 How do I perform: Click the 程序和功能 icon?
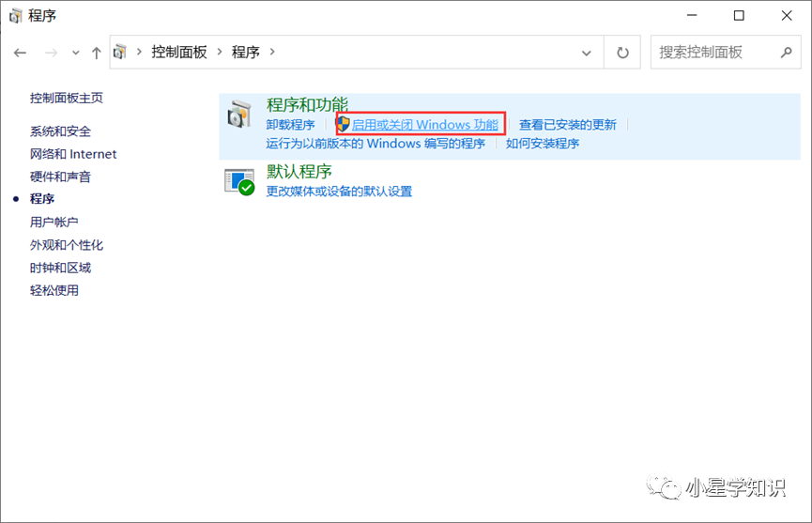(239, 115)
